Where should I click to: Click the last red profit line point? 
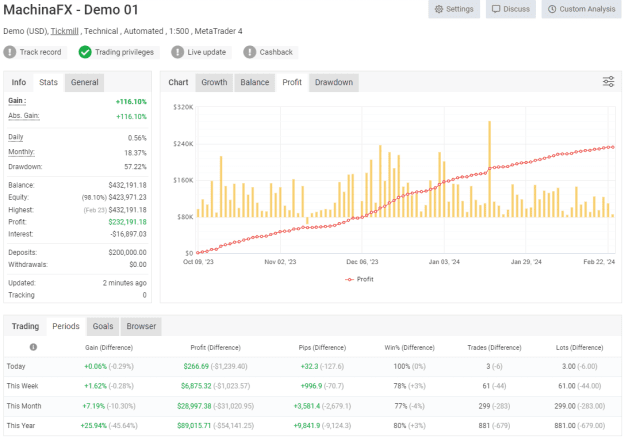pyautogui.click(x=613, y=147)
